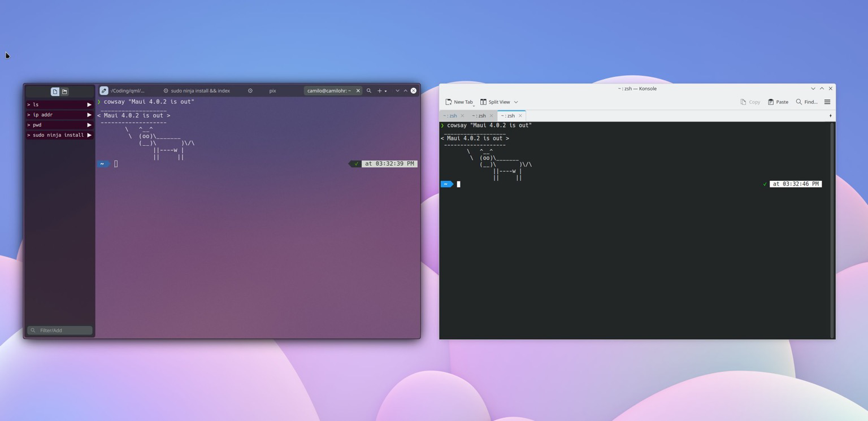
Task: Switch to the '/Coding/qml/...' tab
Action: pos(128,90)
